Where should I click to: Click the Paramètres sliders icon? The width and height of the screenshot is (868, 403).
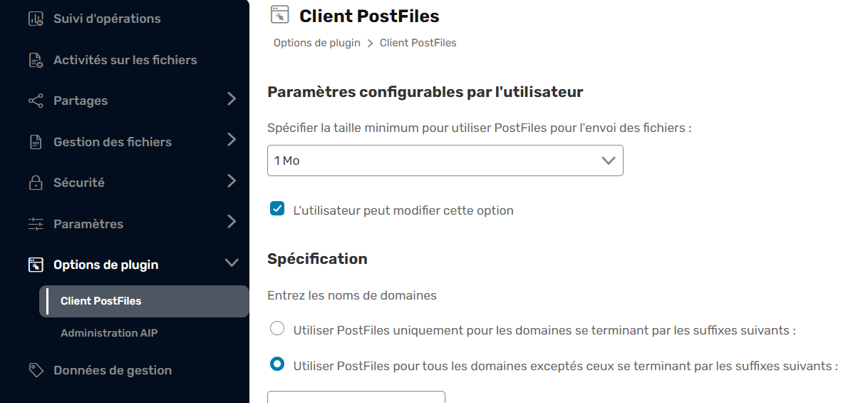[x=36, y=224]
